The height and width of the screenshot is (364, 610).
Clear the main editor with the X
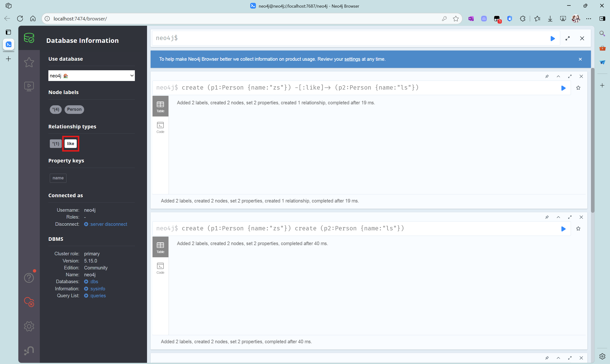tap(582, 39)
